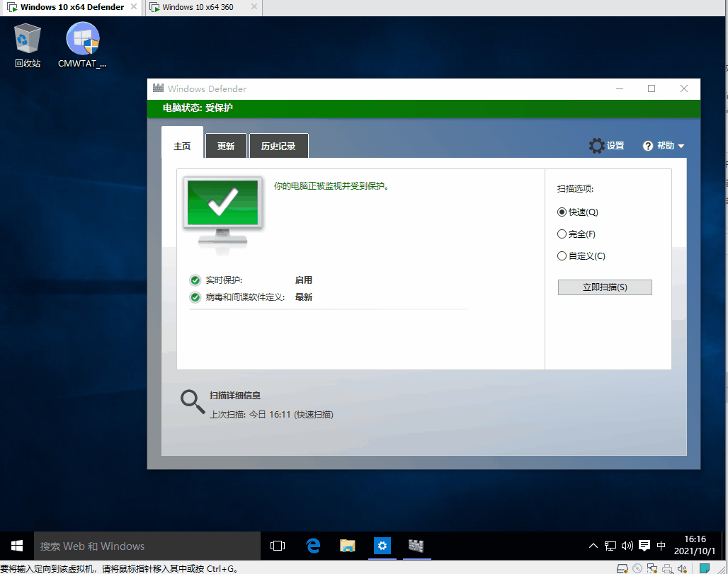
Task: Open the Windows Start menu
Action: coord(17,546)
